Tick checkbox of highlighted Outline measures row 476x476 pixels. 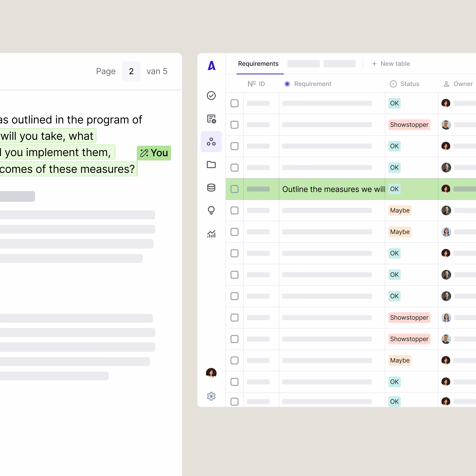point(234,189)
